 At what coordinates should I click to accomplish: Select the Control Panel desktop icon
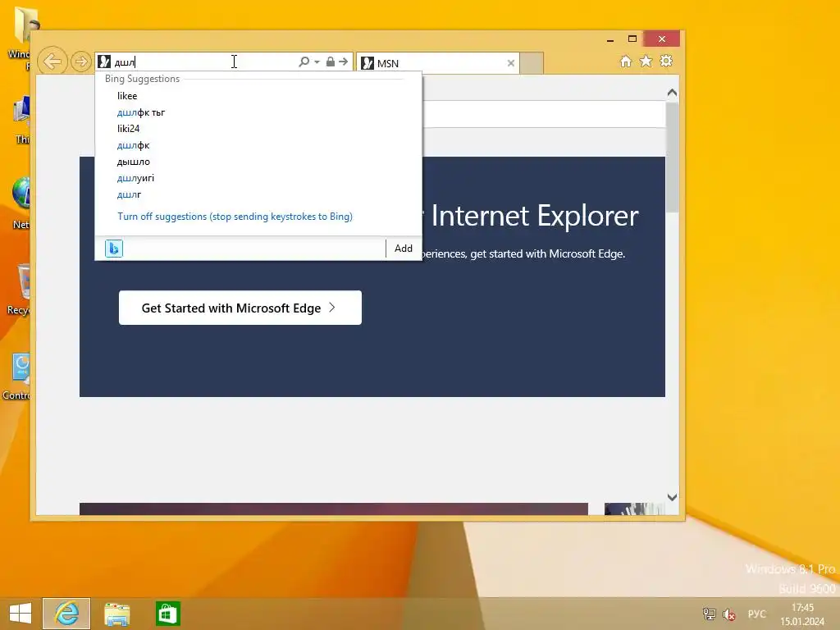(x=17, y=377)
